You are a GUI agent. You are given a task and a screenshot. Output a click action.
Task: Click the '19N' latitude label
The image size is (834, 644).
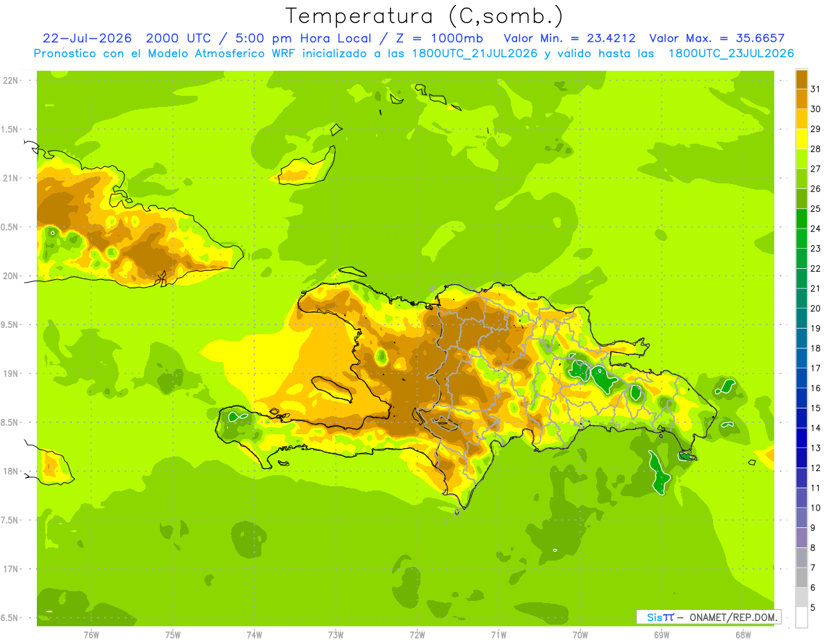pyautogui.click(x=11, y=374)
